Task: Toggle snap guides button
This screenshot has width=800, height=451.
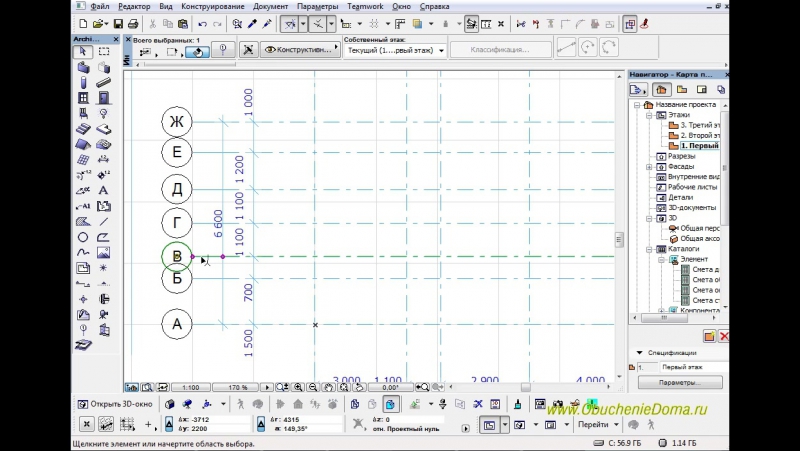Action: [317, 24]
